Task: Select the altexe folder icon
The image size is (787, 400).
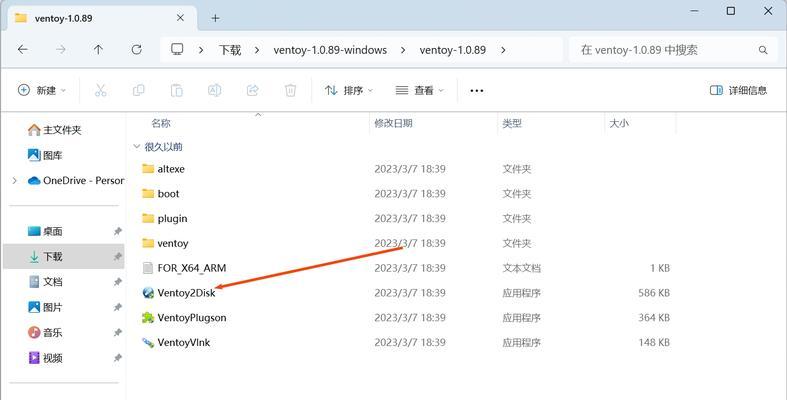Action: pyautogui.click(x=148, y=169)
